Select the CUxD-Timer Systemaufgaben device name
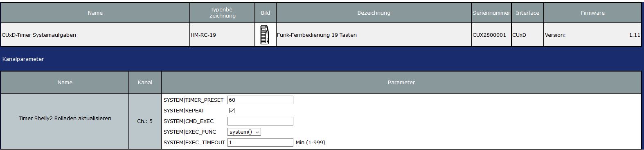Viewport: 644px width, 150px height. pyautogui.click(x=39, y=35)
